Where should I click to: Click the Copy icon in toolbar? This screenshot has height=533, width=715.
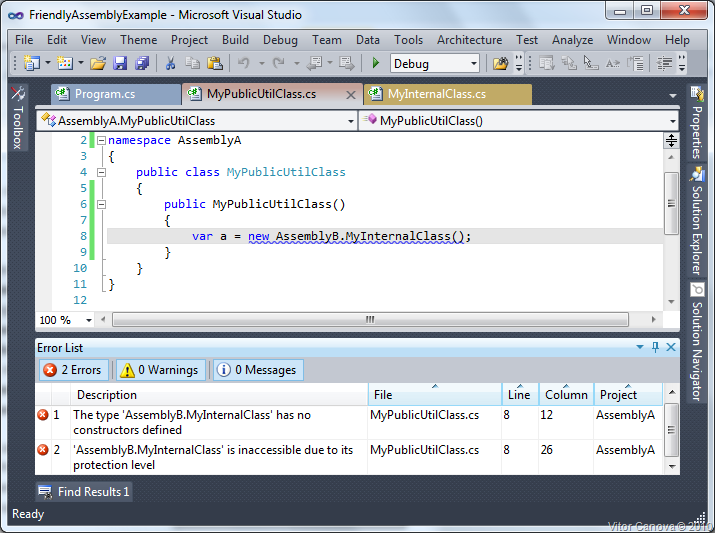(192, 63)
